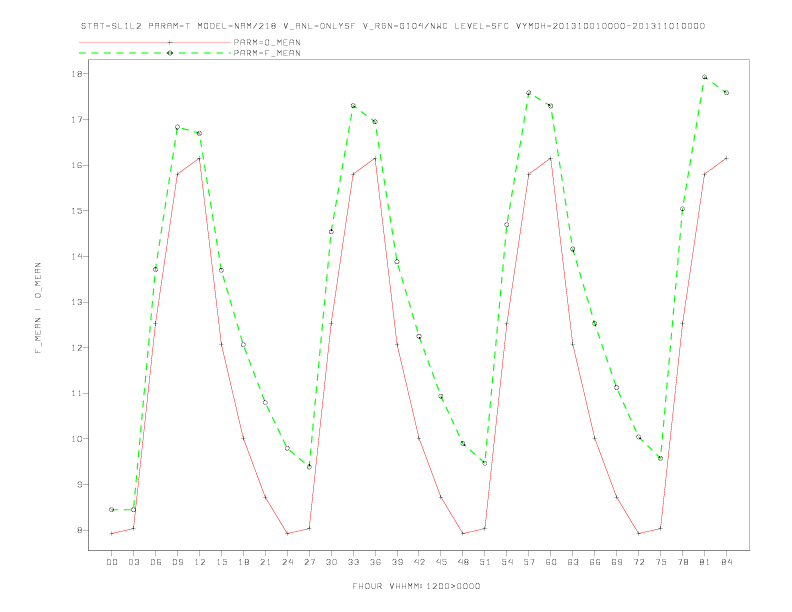Select the O_MEAN plus marker at hour 72
The width and height of the screenshot is (792, 612).
(638, 533)
